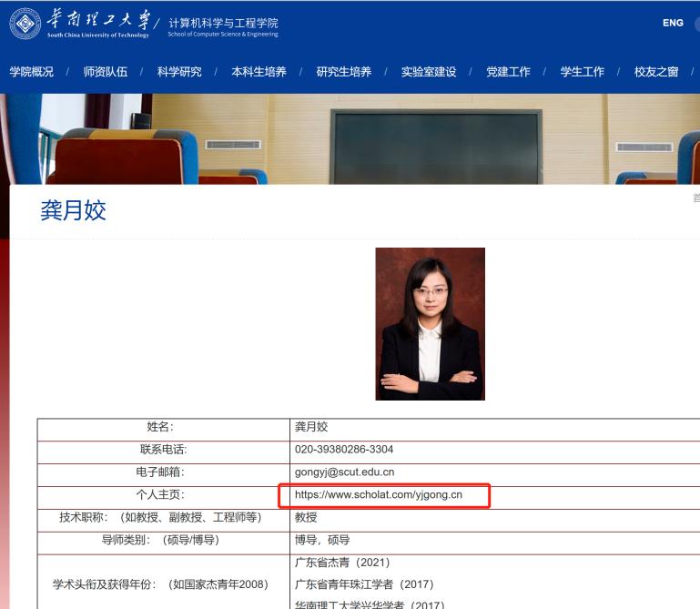Open the 学院概况 menu
This screenshot has width=700, height=609.
pos(31,72)
